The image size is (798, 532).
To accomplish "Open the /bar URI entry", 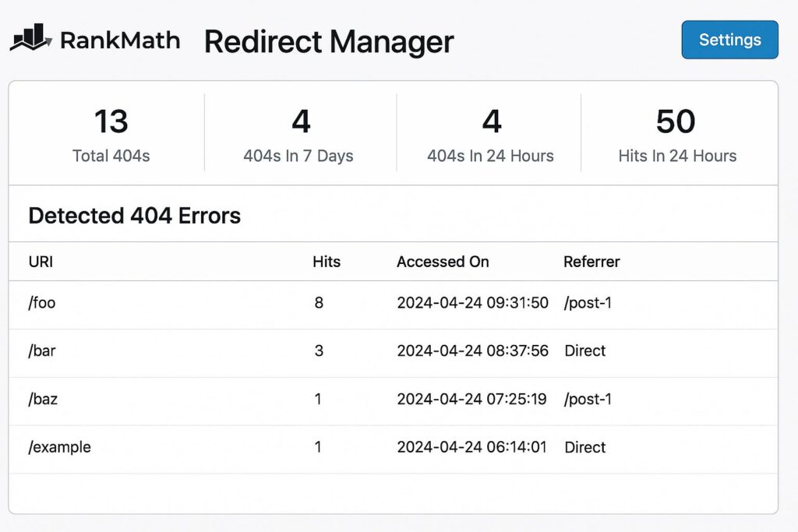I will [42, 351].
